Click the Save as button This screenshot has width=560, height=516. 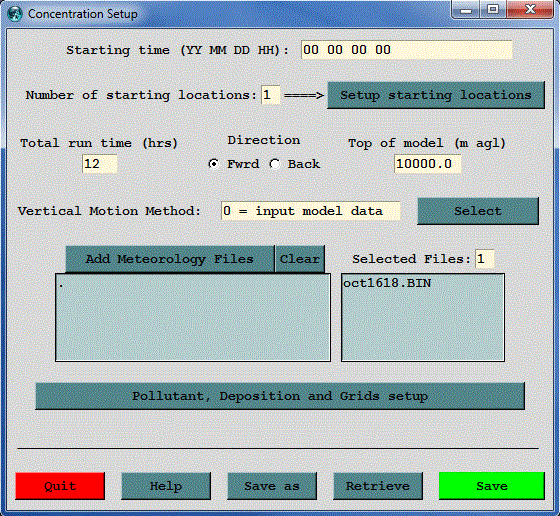[272, 486]
